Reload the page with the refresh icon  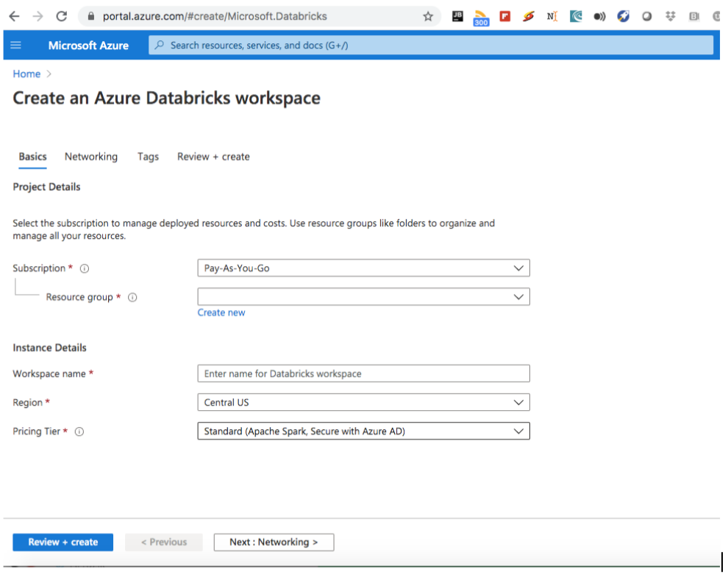(x=61, y=17)
